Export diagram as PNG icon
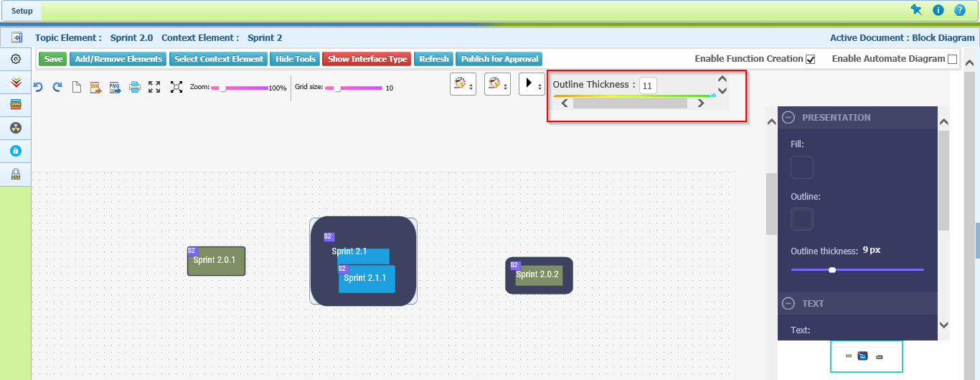 pos(115,87)
